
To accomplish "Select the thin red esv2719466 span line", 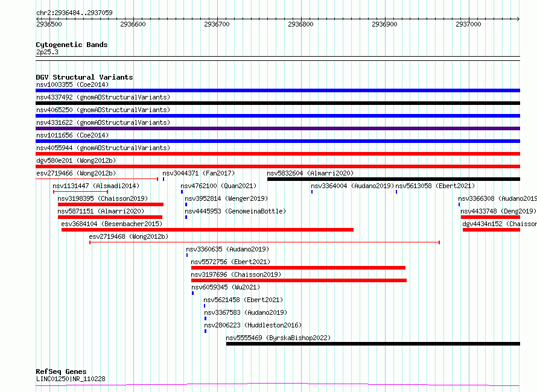I will 97,179.
